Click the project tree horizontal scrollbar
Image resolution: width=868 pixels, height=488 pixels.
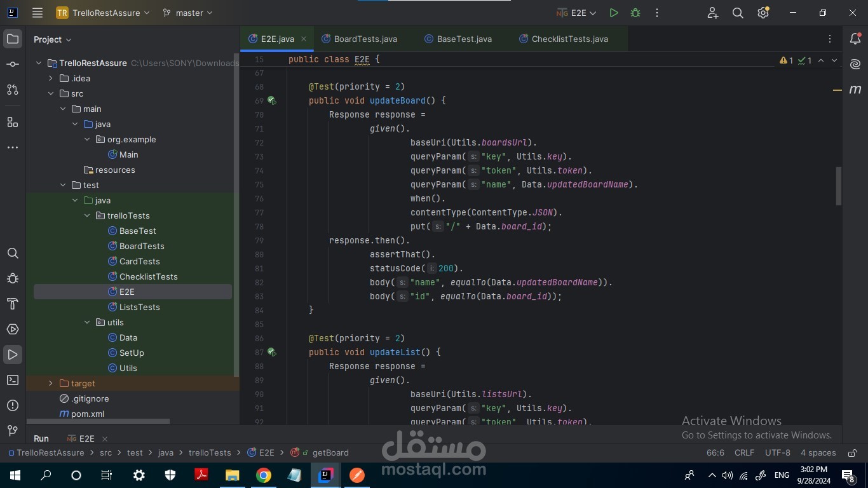pos(98,421)
